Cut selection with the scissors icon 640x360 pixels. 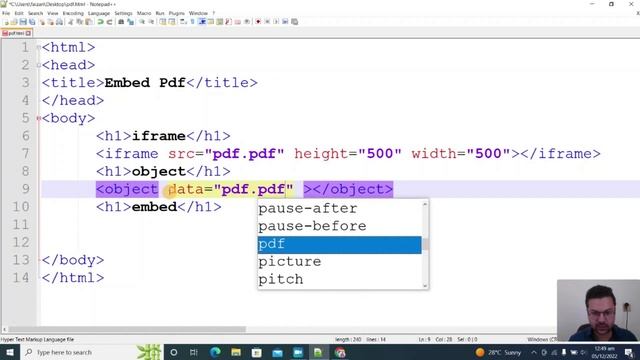(71, 22)
